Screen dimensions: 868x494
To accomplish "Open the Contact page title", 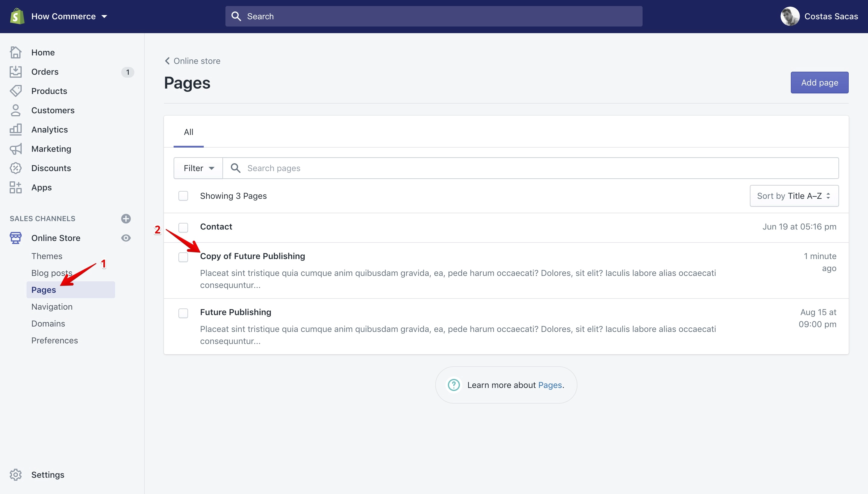I will point(216,226).
